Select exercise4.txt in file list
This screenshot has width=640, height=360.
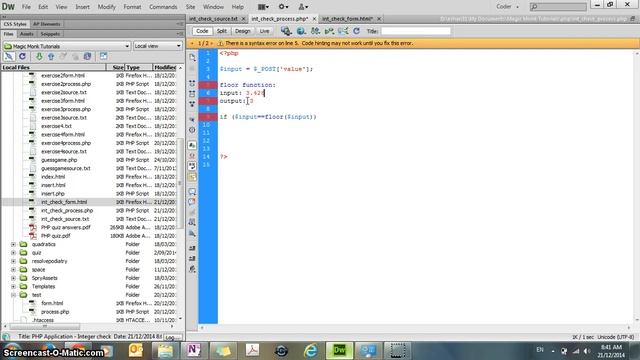(x=56, y=126)
